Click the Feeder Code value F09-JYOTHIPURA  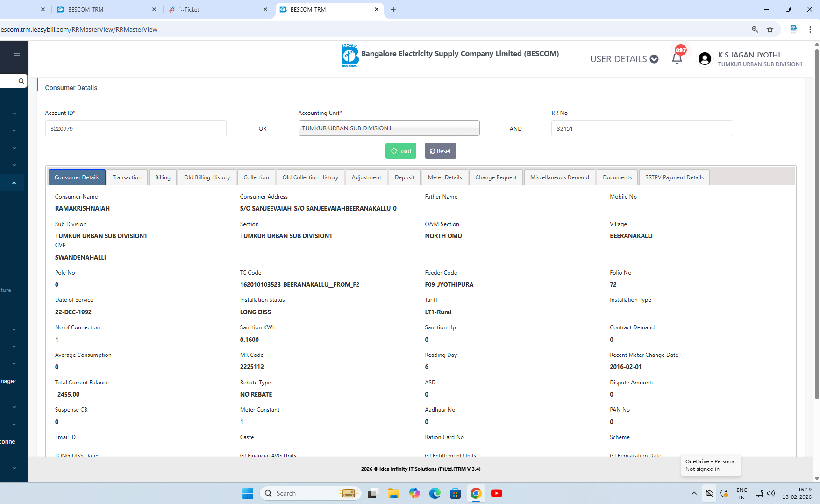449,284
